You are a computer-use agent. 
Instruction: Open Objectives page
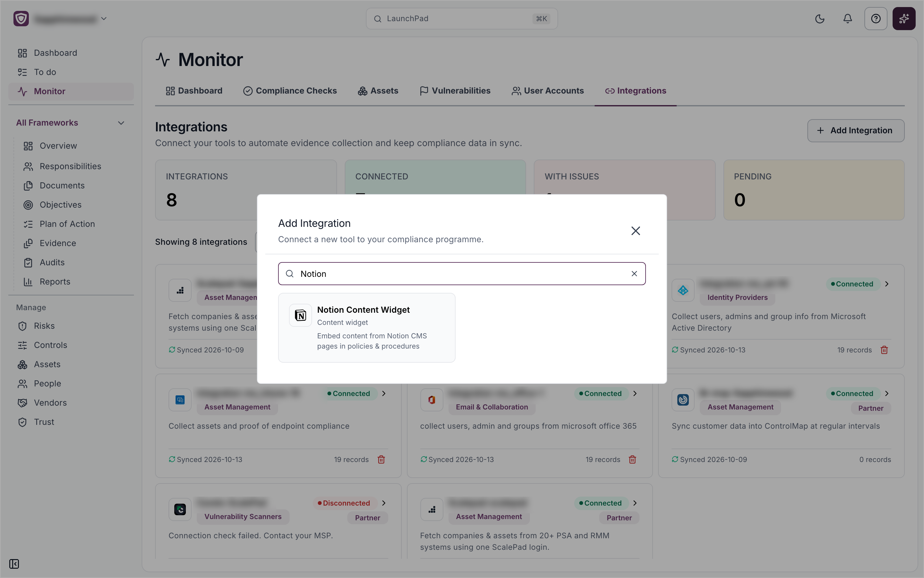coord(61,205)
